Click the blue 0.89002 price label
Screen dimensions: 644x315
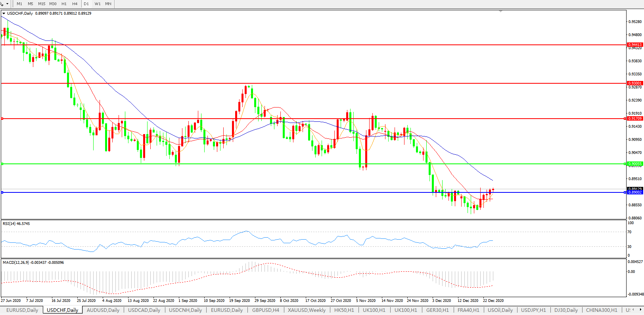635,192
